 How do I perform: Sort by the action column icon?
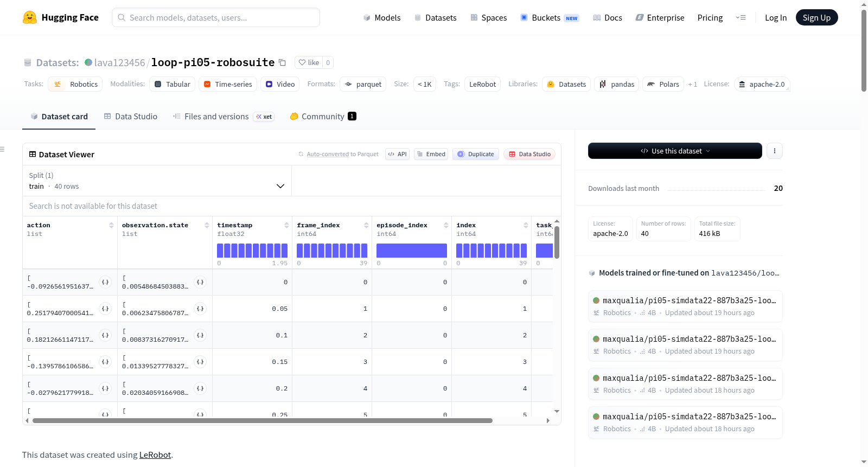111,225
